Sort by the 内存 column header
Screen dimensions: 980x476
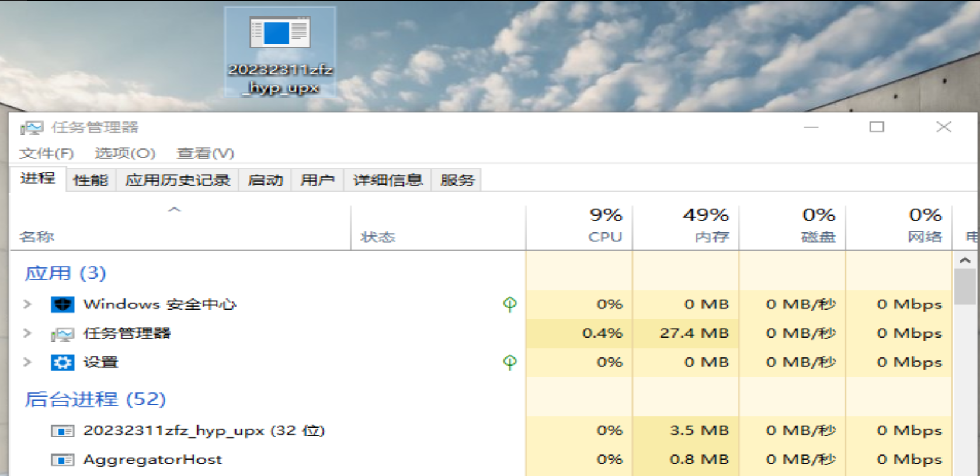click(x=686, y=228)
